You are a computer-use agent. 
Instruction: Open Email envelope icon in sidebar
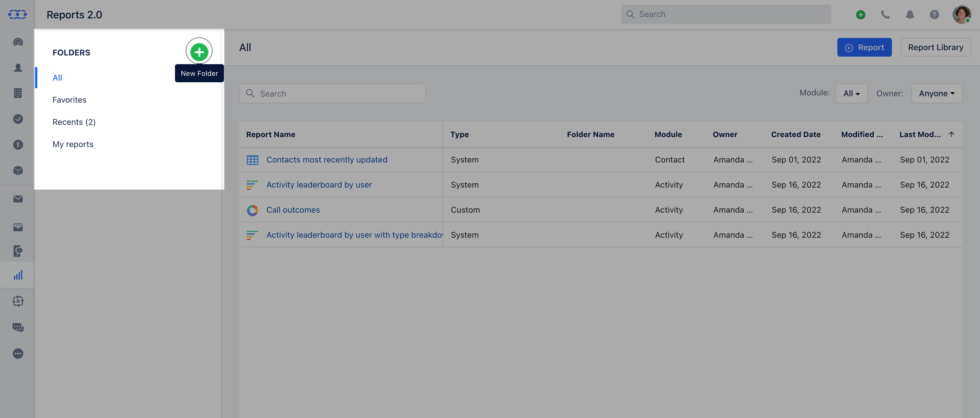[x=18, y=199]
